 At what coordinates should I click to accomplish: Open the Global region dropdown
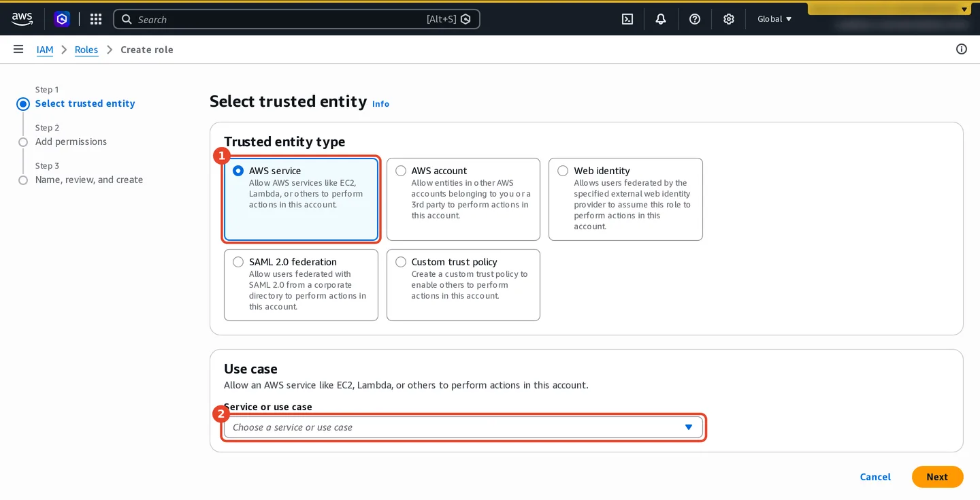pos(774,19)
